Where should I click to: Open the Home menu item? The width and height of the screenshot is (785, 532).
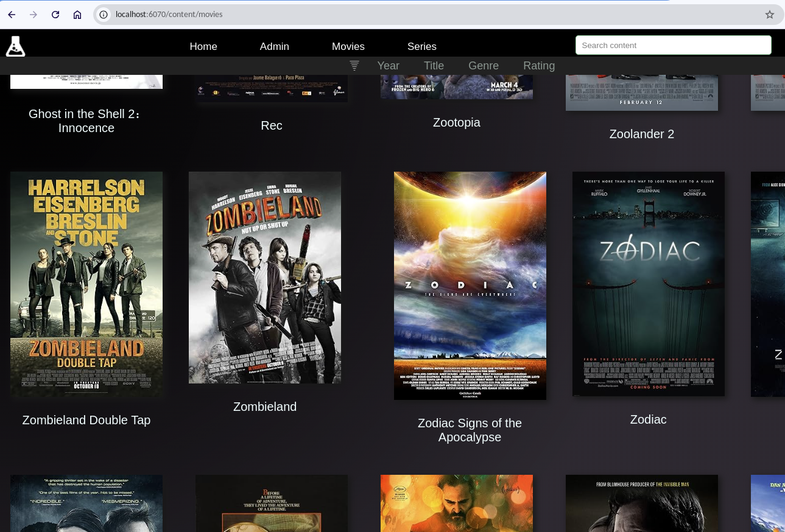(x=203, y=47)
